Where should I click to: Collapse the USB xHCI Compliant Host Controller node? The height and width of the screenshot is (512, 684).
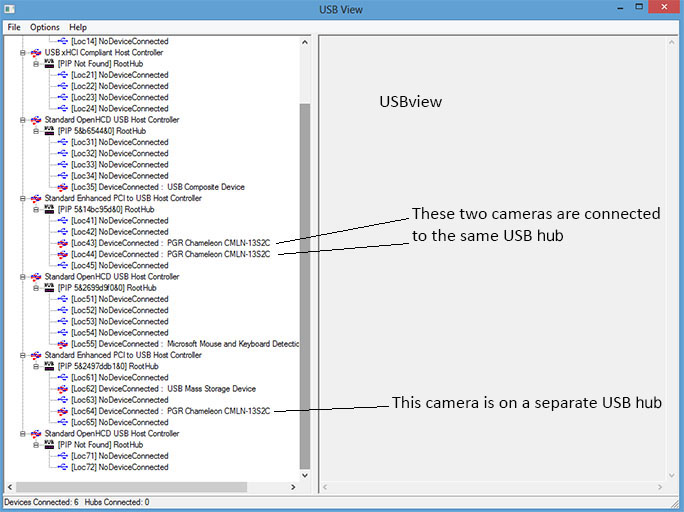(x=22, y=52)
